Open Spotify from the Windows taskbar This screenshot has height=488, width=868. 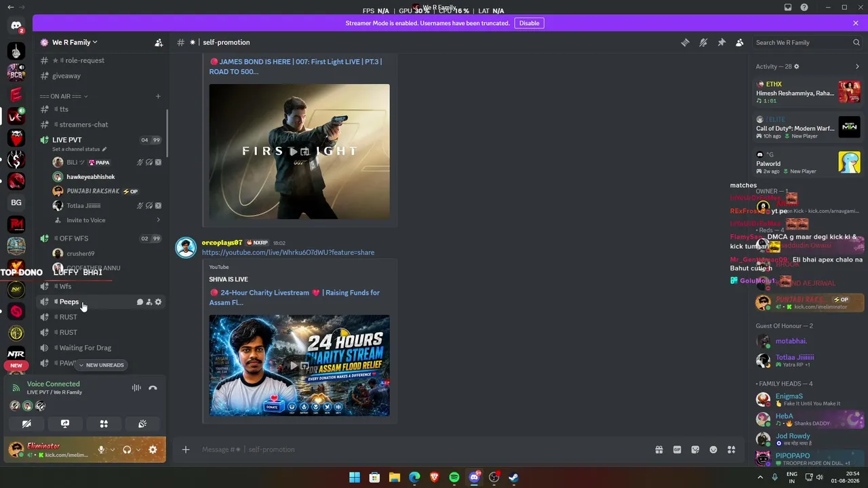pyautogui.click(x=454, y=477)
